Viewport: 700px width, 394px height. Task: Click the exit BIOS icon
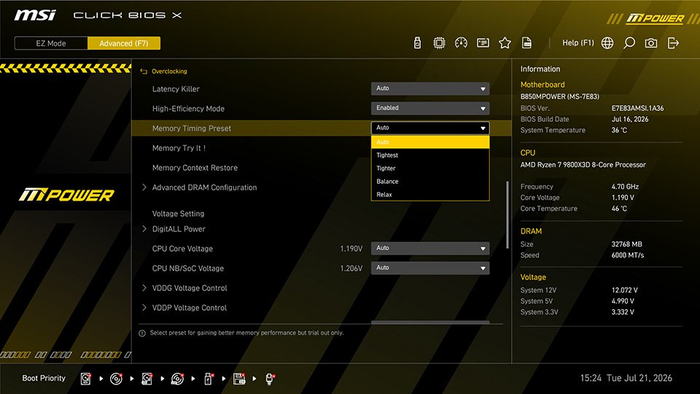point(673,43)
